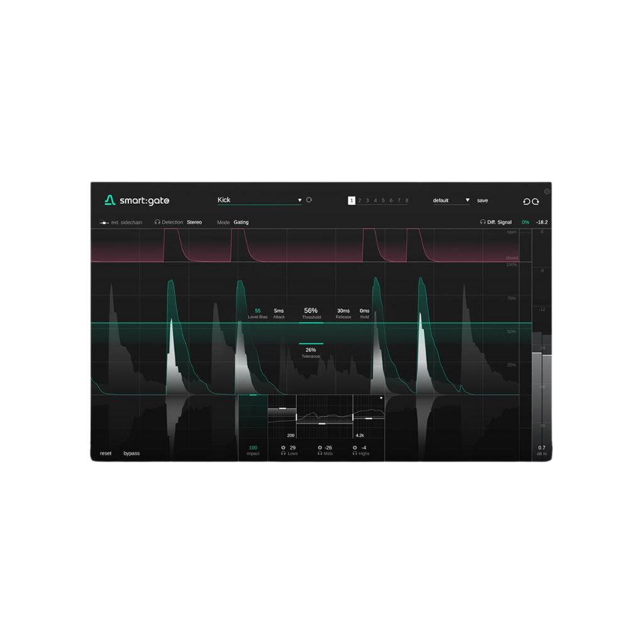Click the 0% gain reduction readout

tap(525, 222)
